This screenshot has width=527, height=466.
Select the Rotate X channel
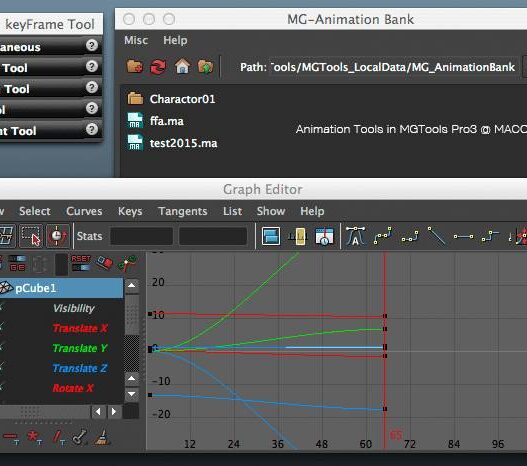pos(73,388)
